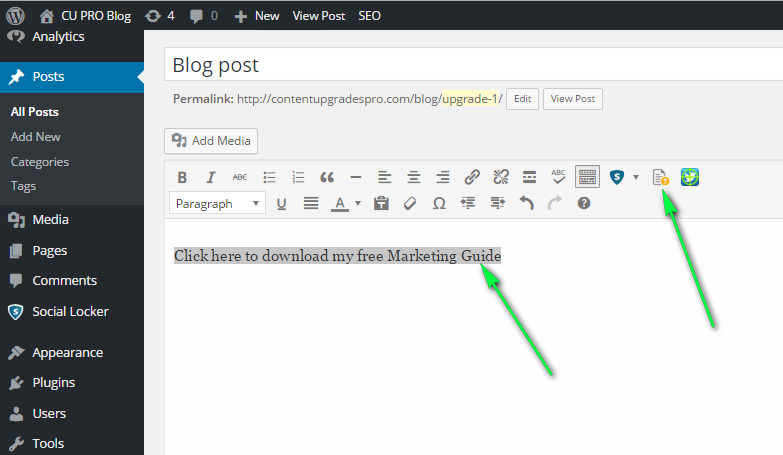Open Analytics in the sidebar
Screen dimensions: 783x455
[x=58, y=36]
